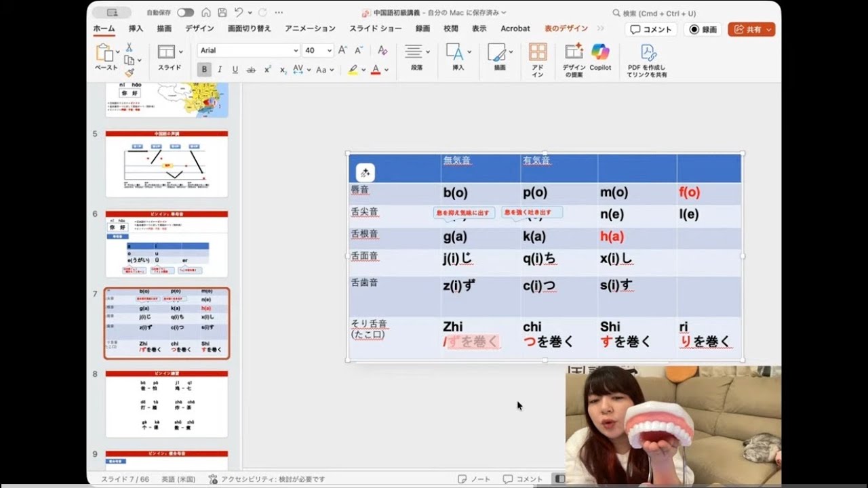Undo the last action
The width and height of the screenshot is (868, 488).
237,12
